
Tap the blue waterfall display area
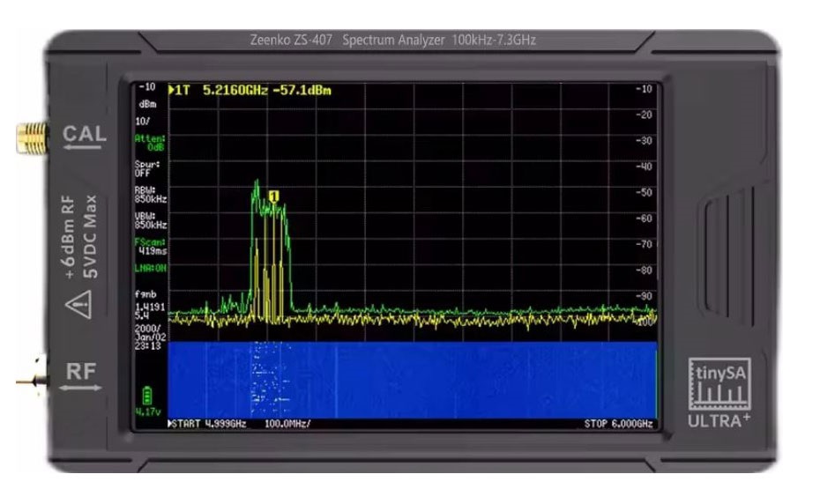411,380
